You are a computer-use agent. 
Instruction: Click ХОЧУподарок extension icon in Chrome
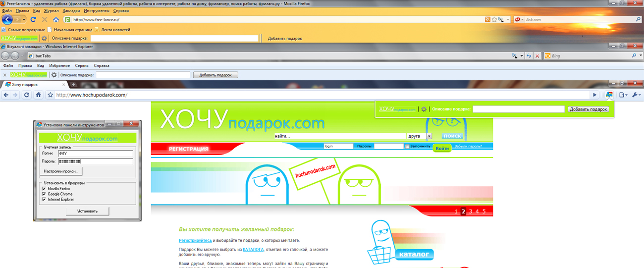(x=609, y=95)
